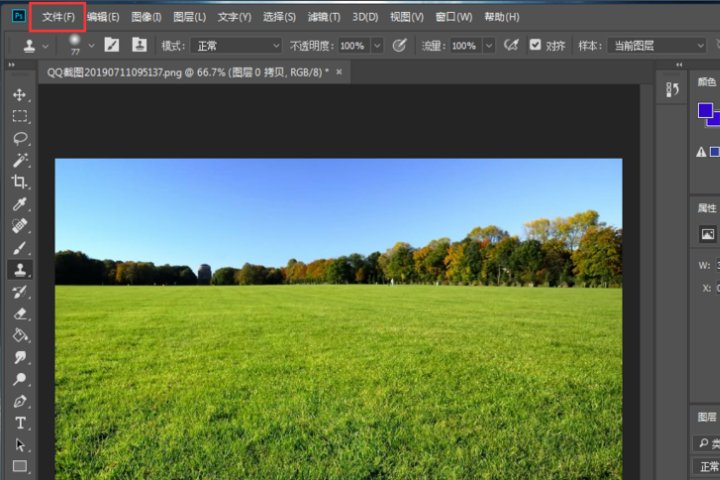720x480 pixels.
Task: Select the Eraser tool
Action: tap(19, 314)
